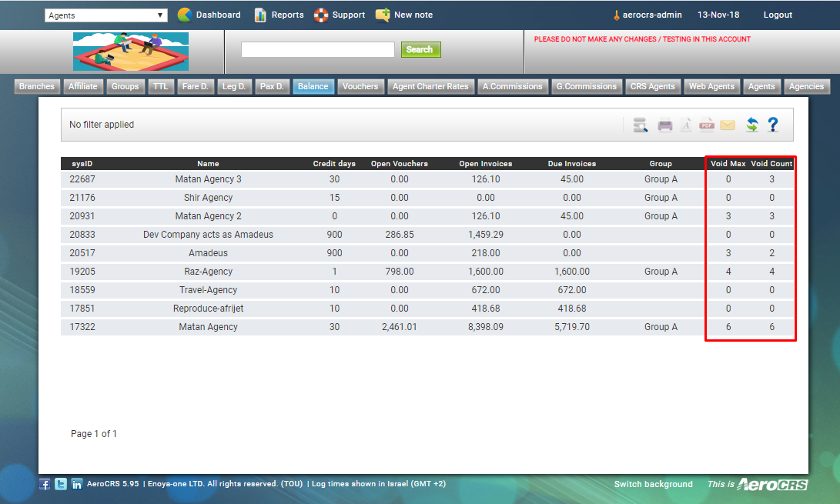840x504 pixels.
Task: Click the Support lifebuoy icon
Action: pyautogui.click(x=321, y=15)
